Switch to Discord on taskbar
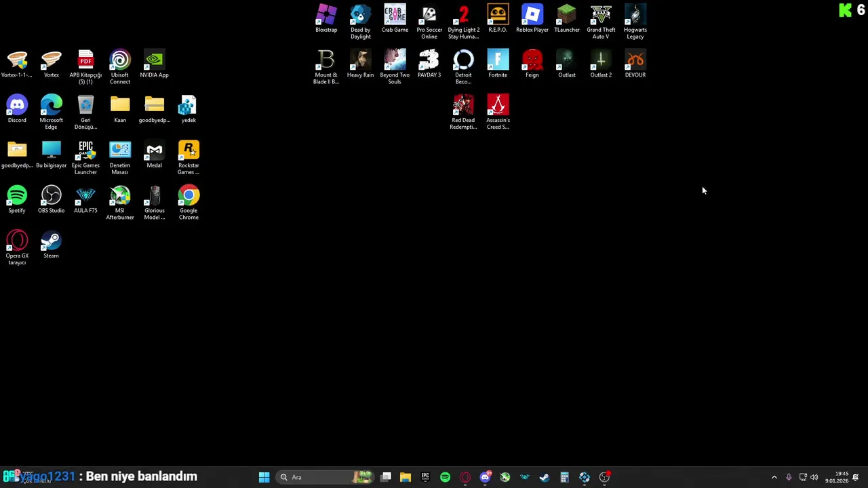This screenshot has height=488, width=868. (485, 477)
